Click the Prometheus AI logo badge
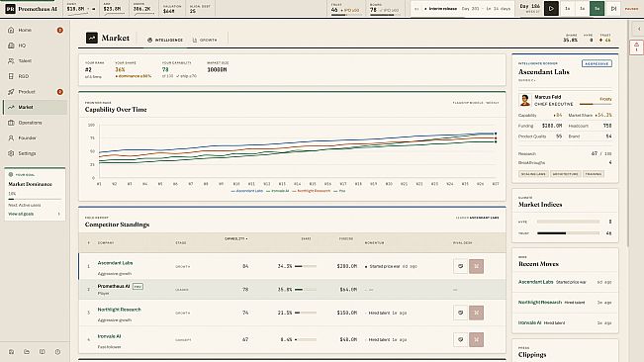Screen dimensions: 644x362 pyautogui.click(x=10, y=9)
